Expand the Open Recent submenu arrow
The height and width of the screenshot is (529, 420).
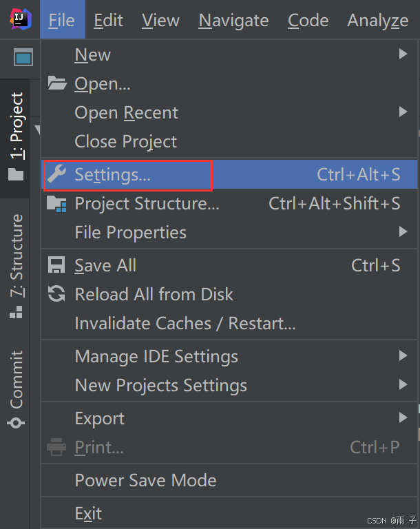(x=403, y=112)
